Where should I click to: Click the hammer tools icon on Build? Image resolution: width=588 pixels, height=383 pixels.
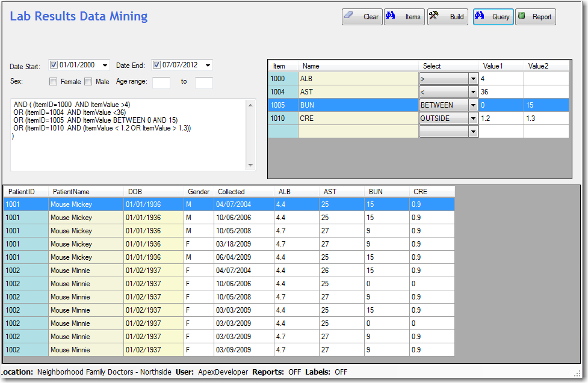coord(434,15)
